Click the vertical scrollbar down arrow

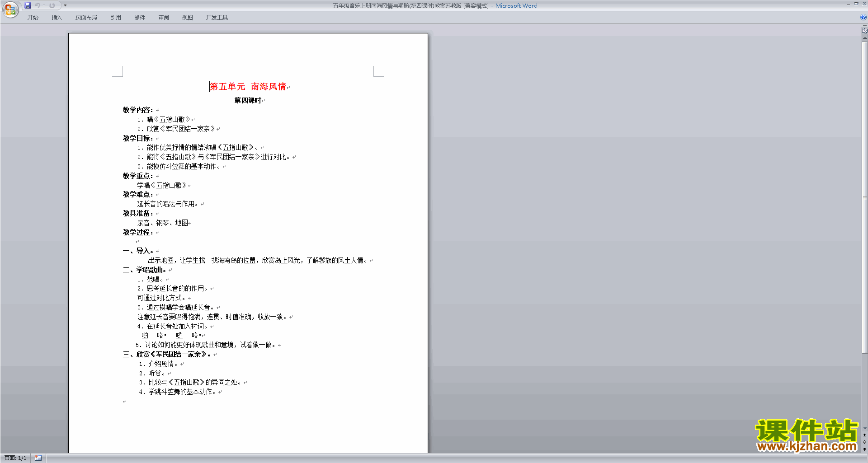864,428
